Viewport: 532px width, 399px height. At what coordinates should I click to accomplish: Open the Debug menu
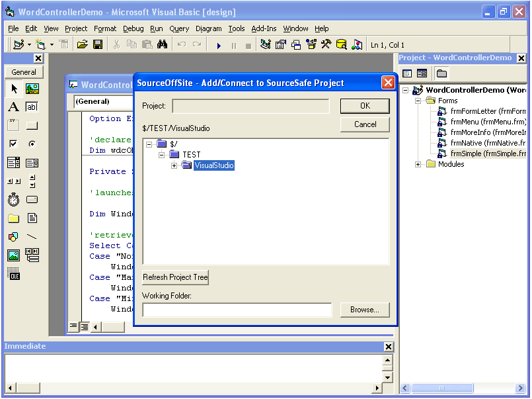pyautogui.click(x=133, y=28)
